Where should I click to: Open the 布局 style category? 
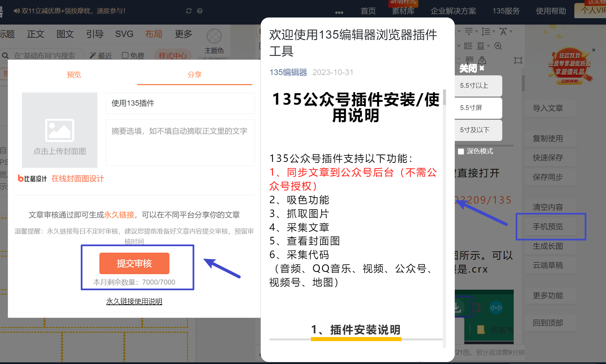154,34
